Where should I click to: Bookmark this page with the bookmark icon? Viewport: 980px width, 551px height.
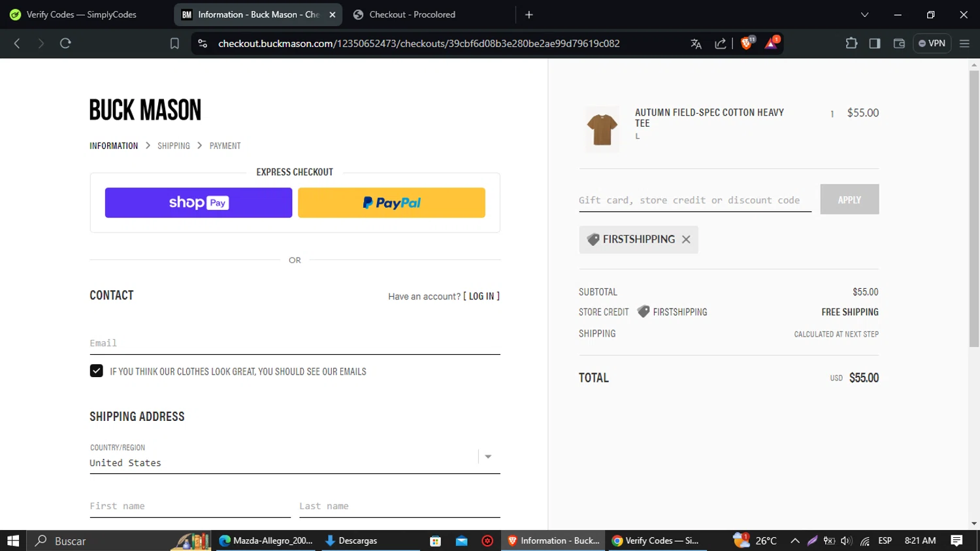tap(174, 43)
